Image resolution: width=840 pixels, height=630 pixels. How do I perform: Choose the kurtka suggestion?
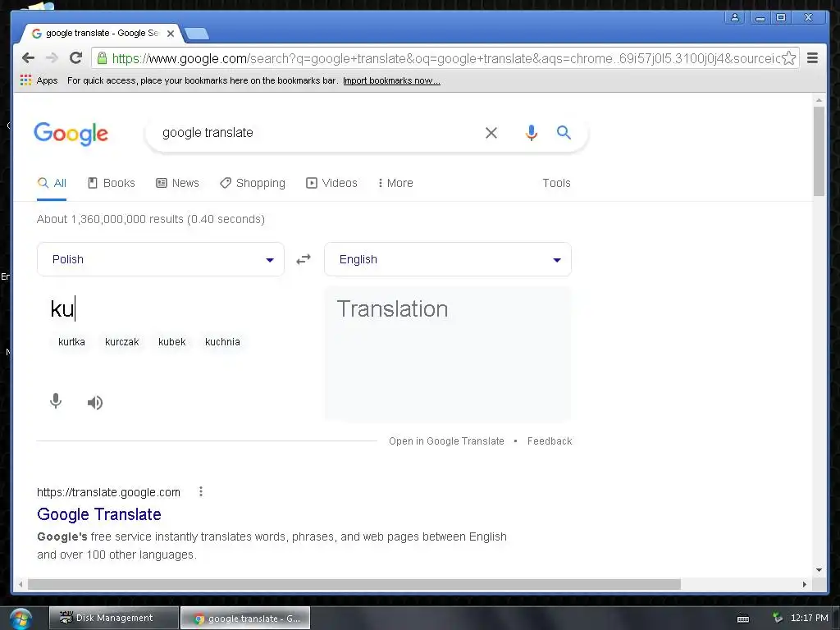72,342
